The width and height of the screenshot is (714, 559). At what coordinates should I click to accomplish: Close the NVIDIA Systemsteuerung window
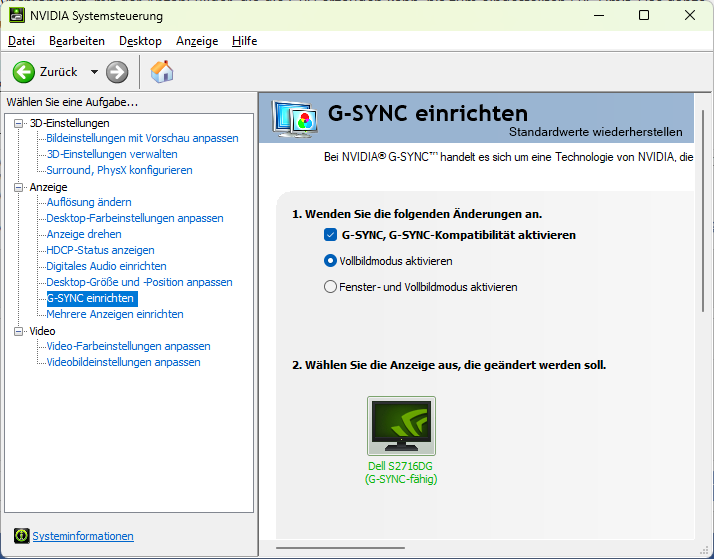pos(690,15)
